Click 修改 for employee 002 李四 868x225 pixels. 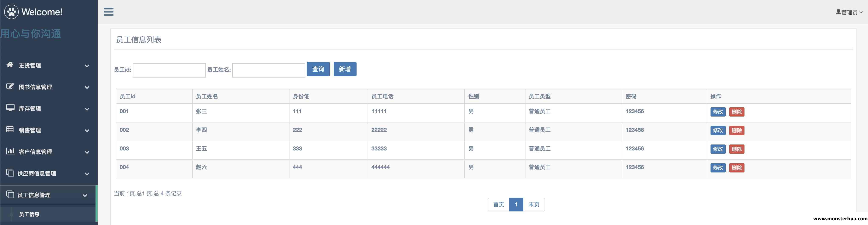tap(718, 131)
